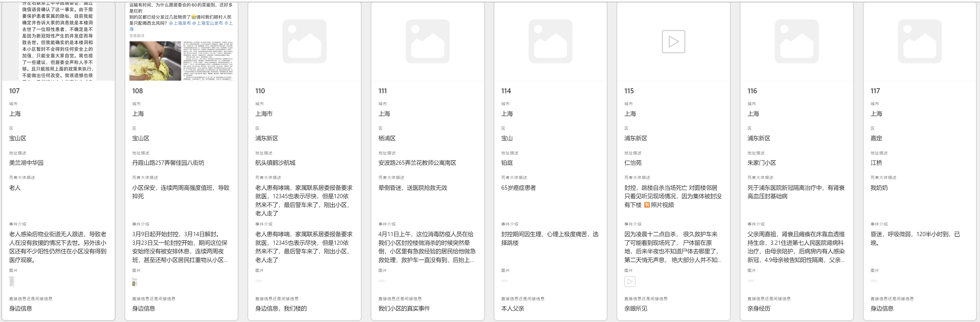Open card titled 107
The height and width of the screenshot is (322, 980).
coord(15,91)
